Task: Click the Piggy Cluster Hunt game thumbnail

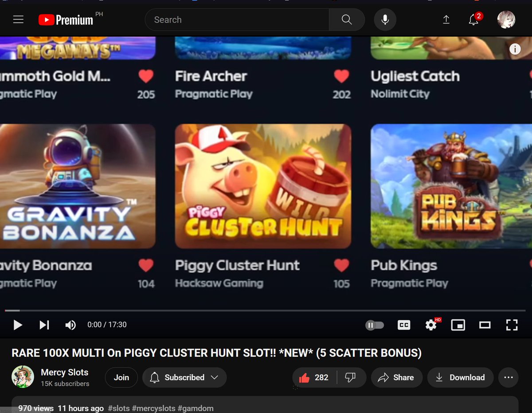Action: pos(263,186)
